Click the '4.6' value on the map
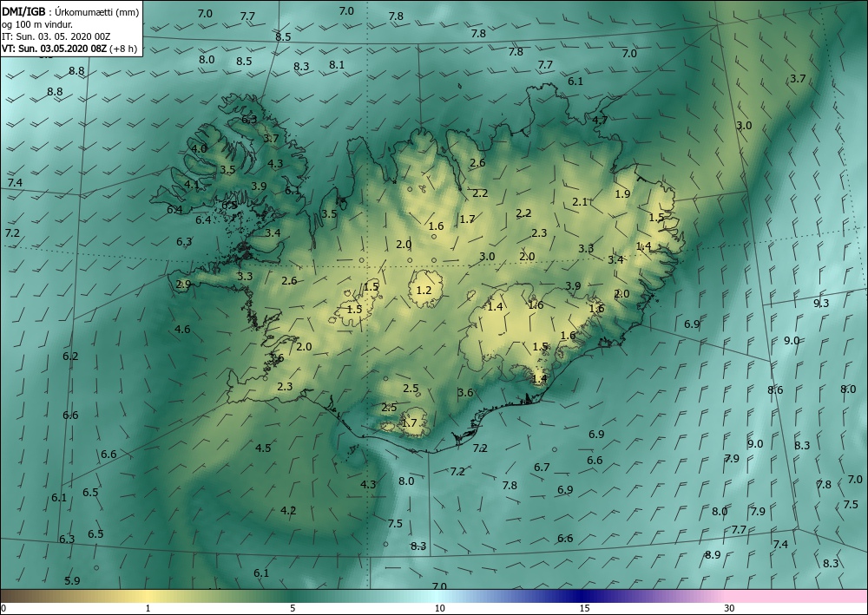Screen dimensions: 868x615 tap(182, 329)
